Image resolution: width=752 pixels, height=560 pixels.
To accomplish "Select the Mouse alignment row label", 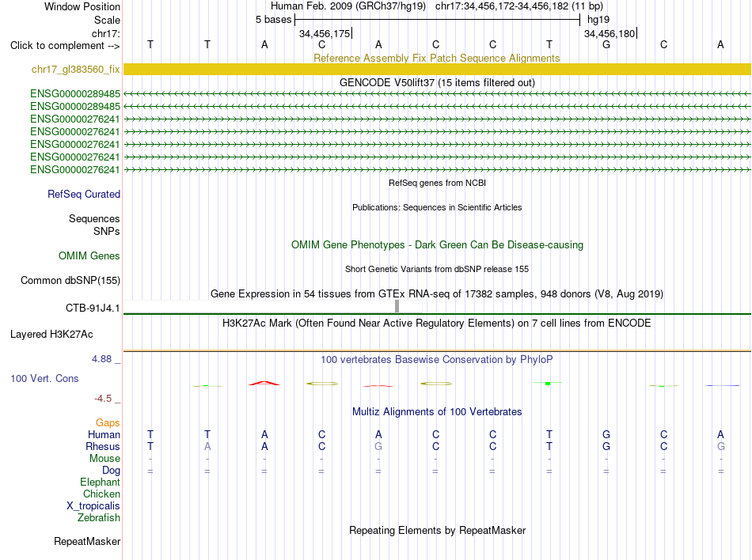I will point(104,459).
